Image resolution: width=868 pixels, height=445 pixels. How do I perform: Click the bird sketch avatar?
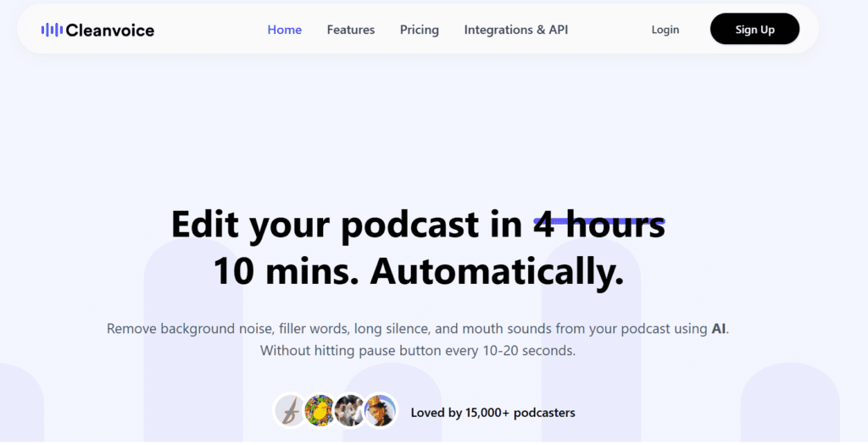coord(290,411)
